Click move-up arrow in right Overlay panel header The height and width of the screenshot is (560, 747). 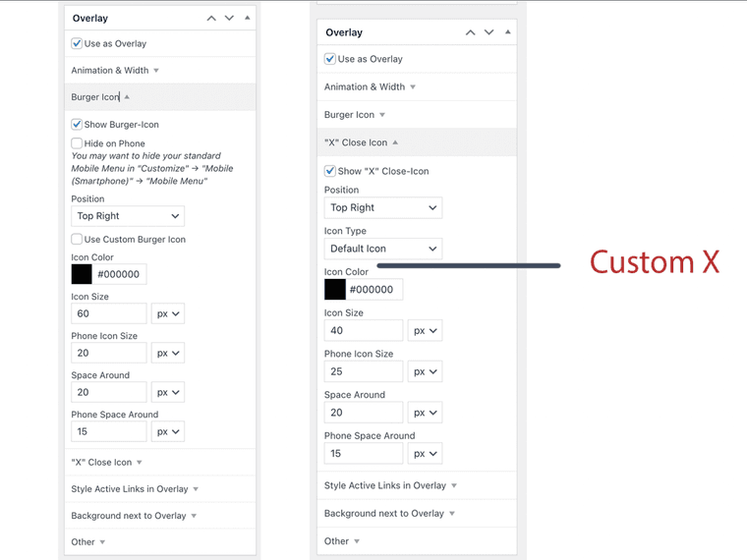(x=471, y=32)
